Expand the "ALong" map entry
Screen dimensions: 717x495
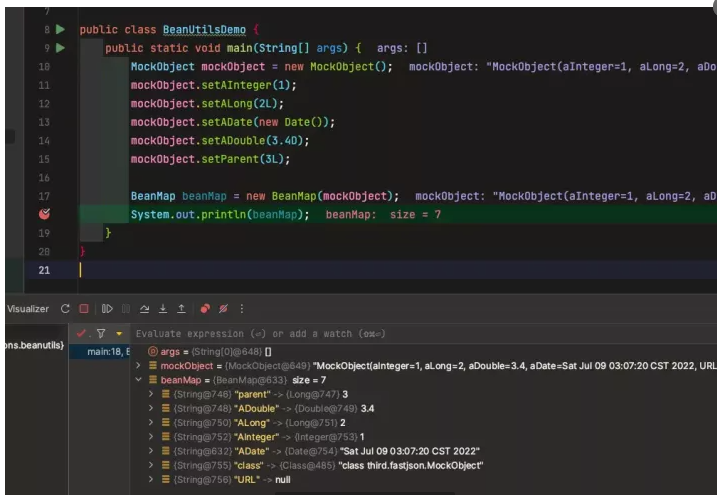pyautogui.click(x=151, y=422)
